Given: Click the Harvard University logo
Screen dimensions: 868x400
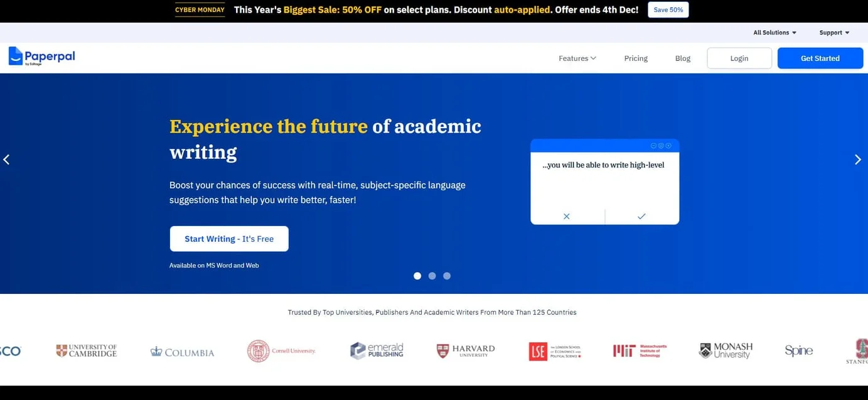Looking at the screenshot, I should pyautogui.click(x=466, y=351).
